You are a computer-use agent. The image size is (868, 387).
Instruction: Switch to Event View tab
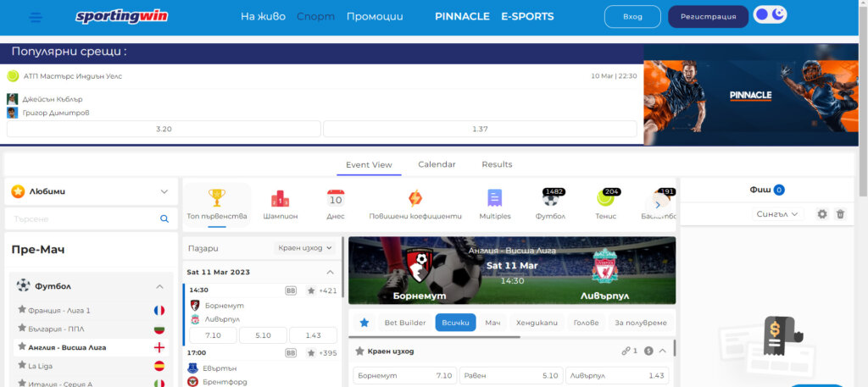pos(369,165)
